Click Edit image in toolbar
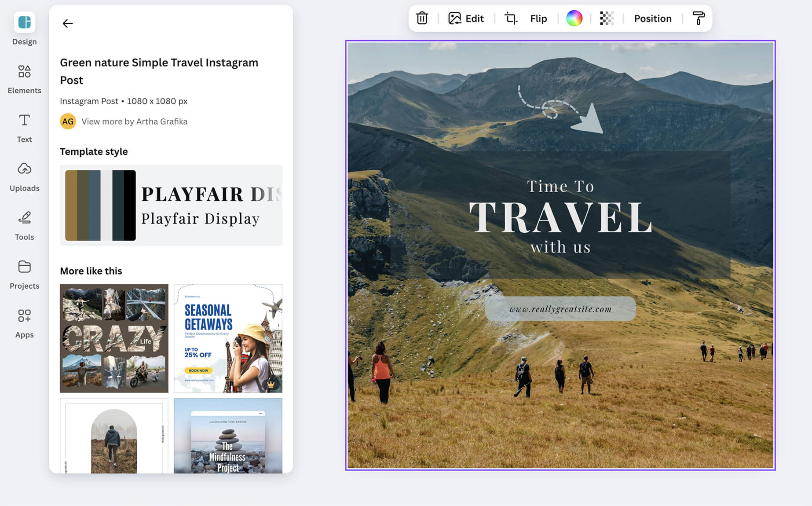 click(x=466, y=18)
